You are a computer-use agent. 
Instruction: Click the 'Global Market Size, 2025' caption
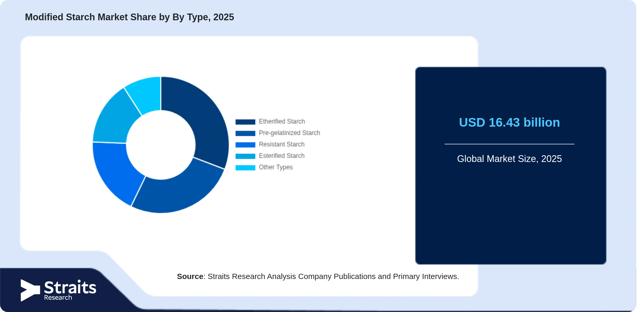(x=509, y=159)
